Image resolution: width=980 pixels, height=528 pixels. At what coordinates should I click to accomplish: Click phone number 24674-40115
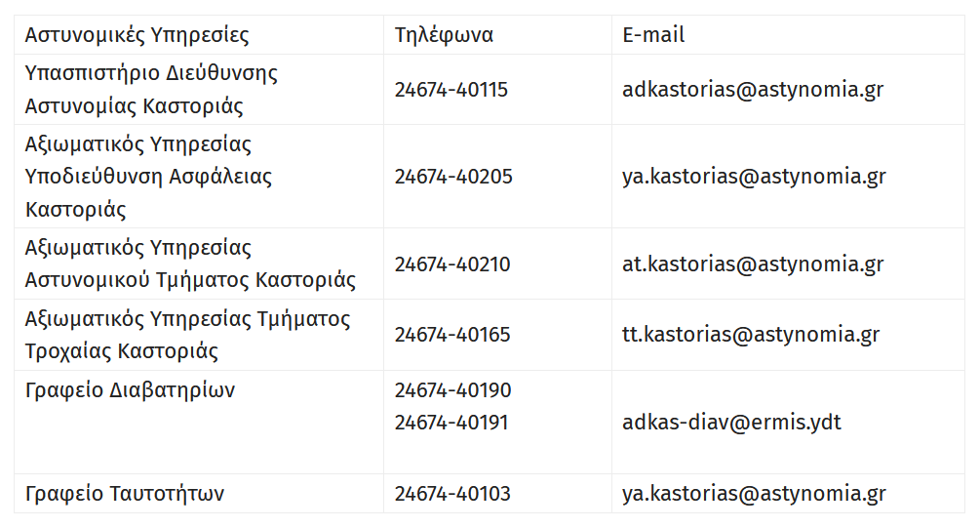(x=451, y=90)
